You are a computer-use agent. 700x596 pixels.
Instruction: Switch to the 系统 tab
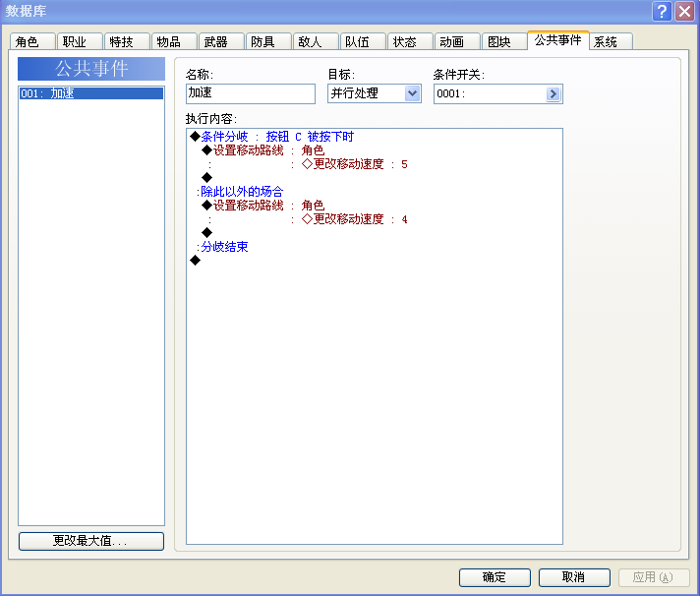point(612,41)
